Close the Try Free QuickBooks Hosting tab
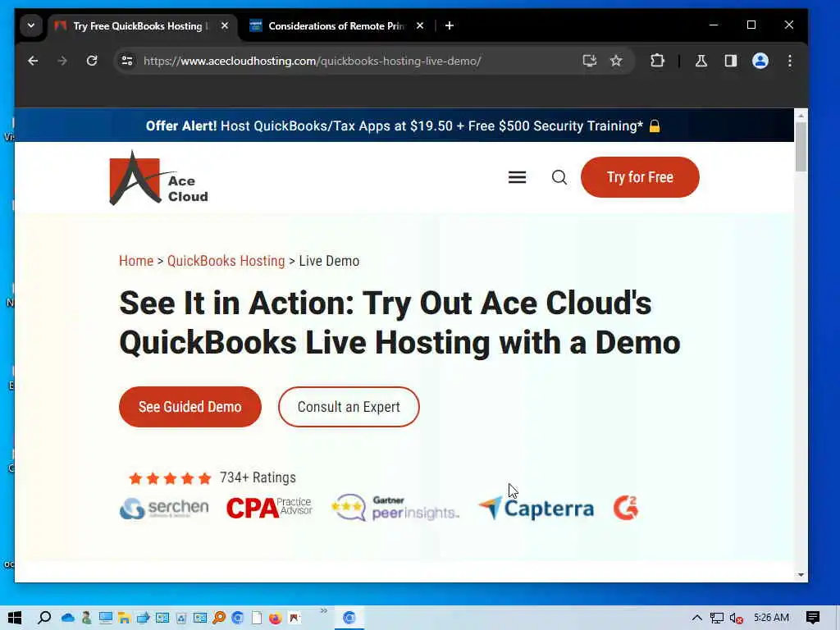Viewport: 840px width, 630px height. click(x=225, y=25)
